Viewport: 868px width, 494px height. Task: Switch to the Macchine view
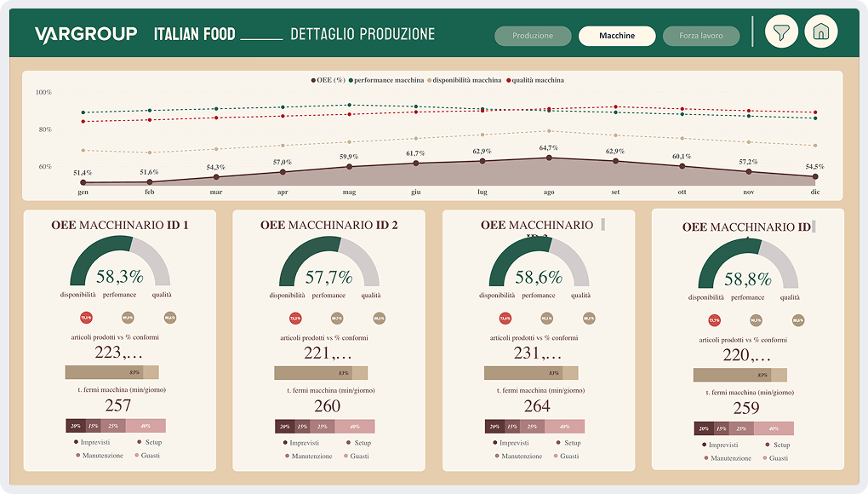(617, 37)
